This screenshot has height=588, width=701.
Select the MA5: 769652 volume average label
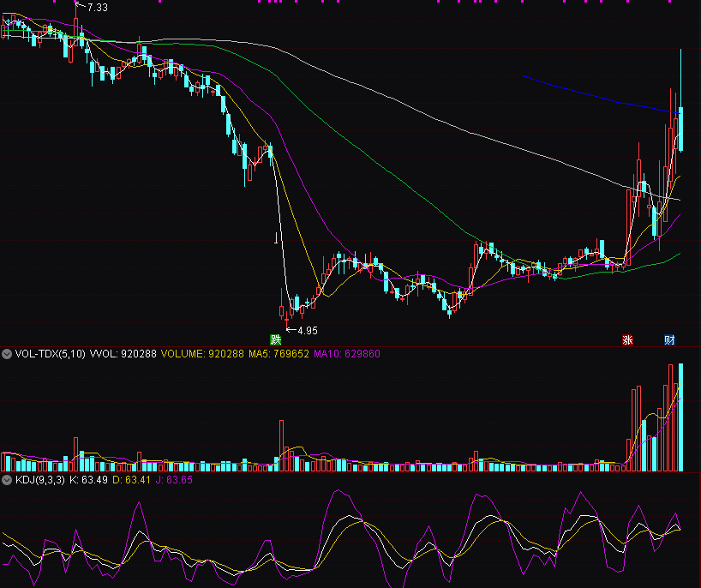pos(279,353)
